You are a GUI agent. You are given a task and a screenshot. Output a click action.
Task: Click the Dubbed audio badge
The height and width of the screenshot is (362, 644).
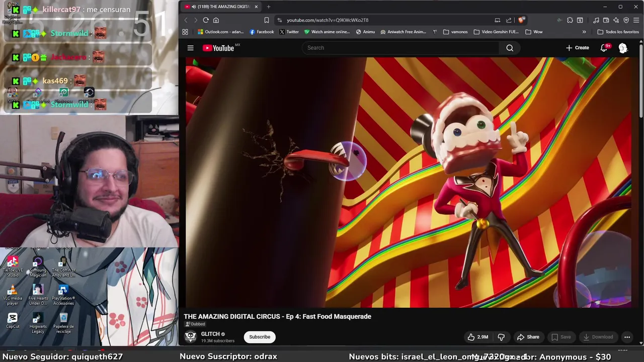pos(195,324)
